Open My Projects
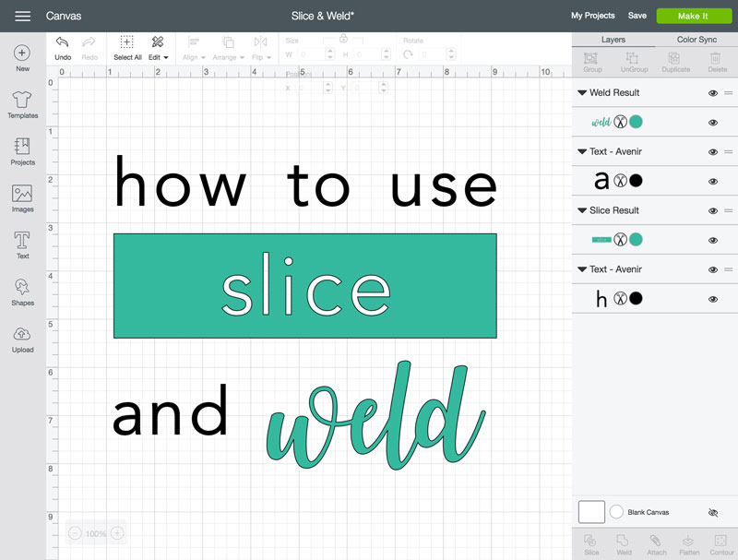The width and height of the screenshot is (738, 560). coord(592,16)
